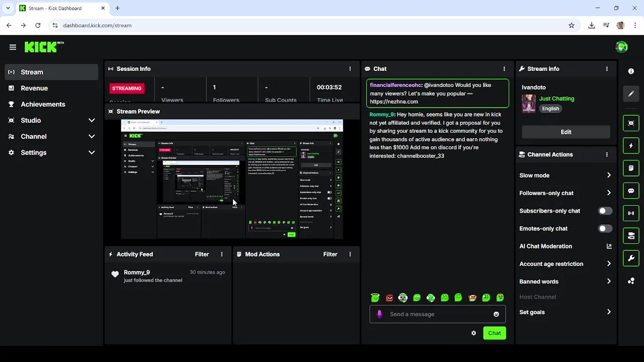Open Set goals chevron
The image size is (644, 362).
tap(609, 312)
